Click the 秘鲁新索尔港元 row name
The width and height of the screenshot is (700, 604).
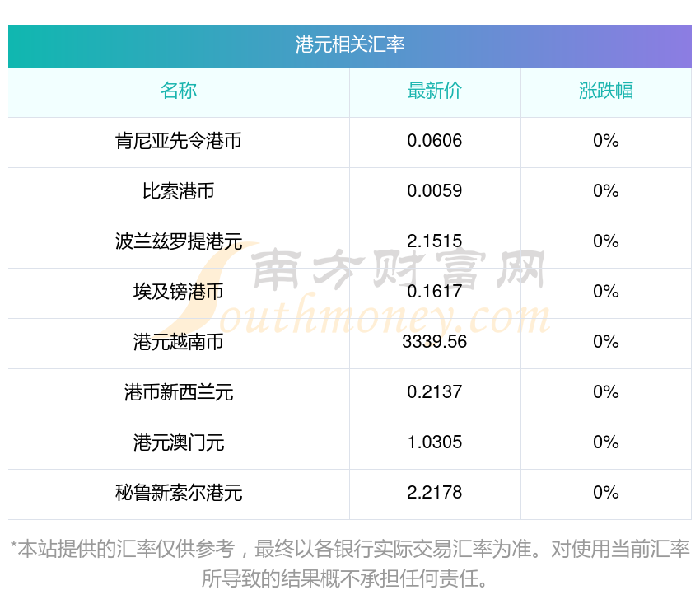tap(179, 493)
